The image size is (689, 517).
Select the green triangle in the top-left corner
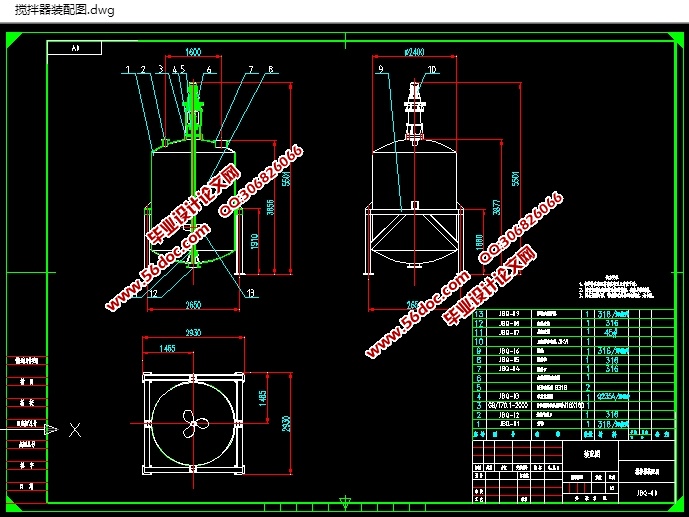click(13, 38)
